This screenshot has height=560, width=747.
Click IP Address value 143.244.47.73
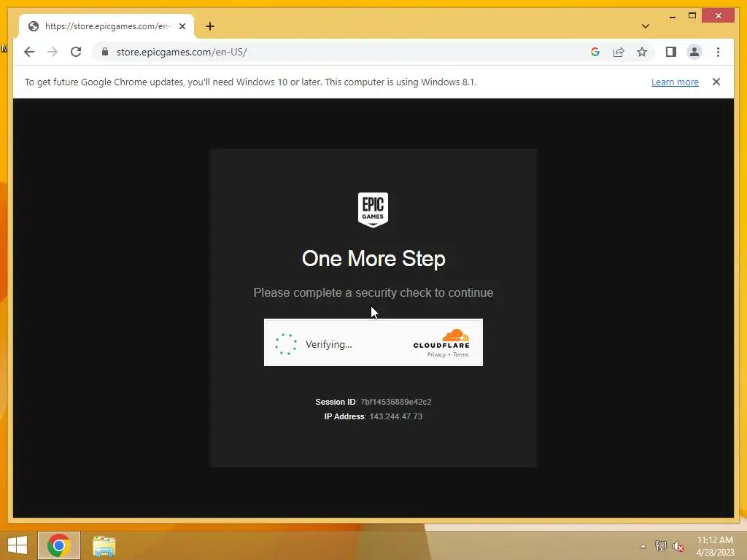point(396,416)
